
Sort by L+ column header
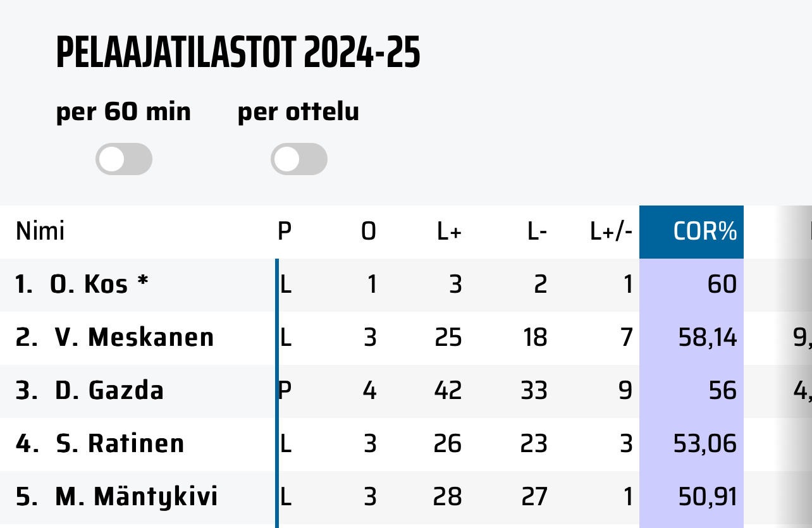tap(449, 232)
